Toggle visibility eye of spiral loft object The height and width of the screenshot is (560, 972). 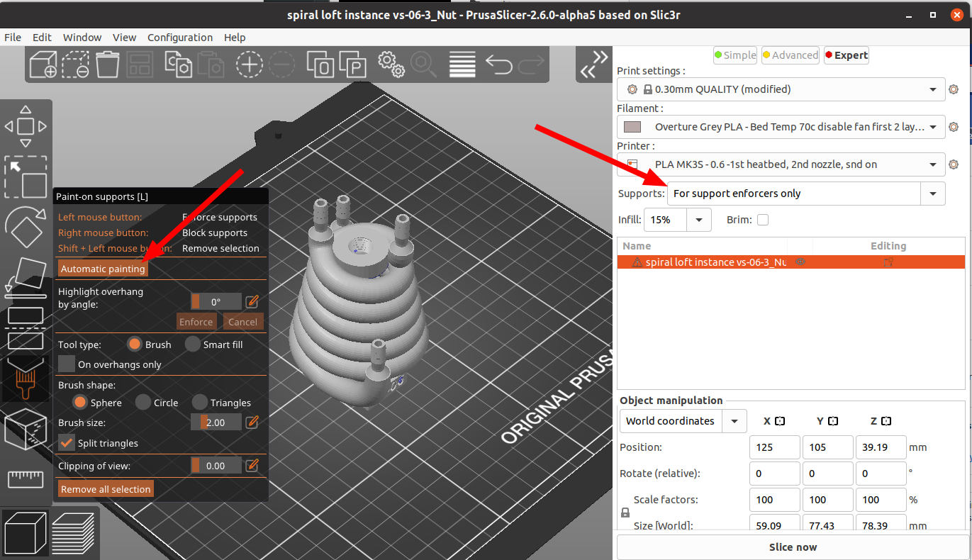800,262
